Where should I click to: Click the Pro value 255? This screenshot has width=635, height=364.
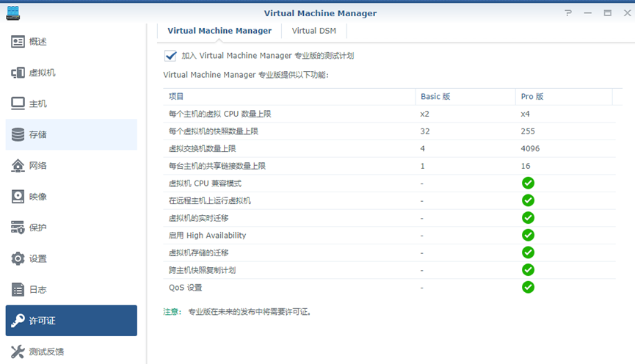pyautogui.click(x=528, y=131)
